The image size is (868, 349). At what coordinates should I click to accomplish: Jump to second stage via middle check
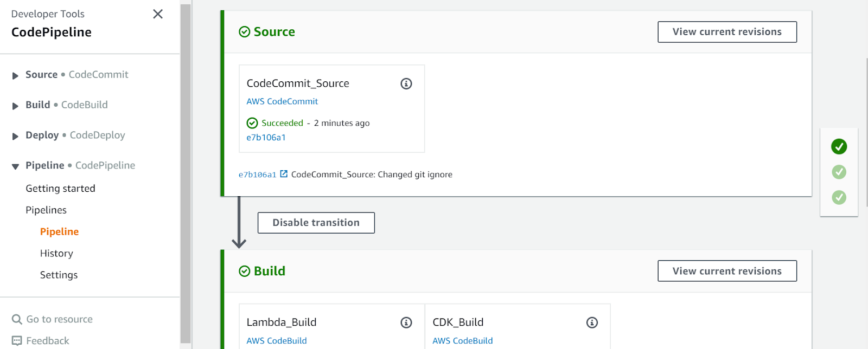pos(839,172)
